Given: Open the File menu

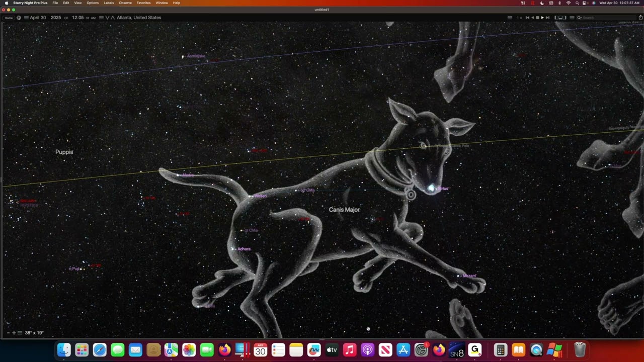Looking at the screenshot, I should (x=55, y=3).
